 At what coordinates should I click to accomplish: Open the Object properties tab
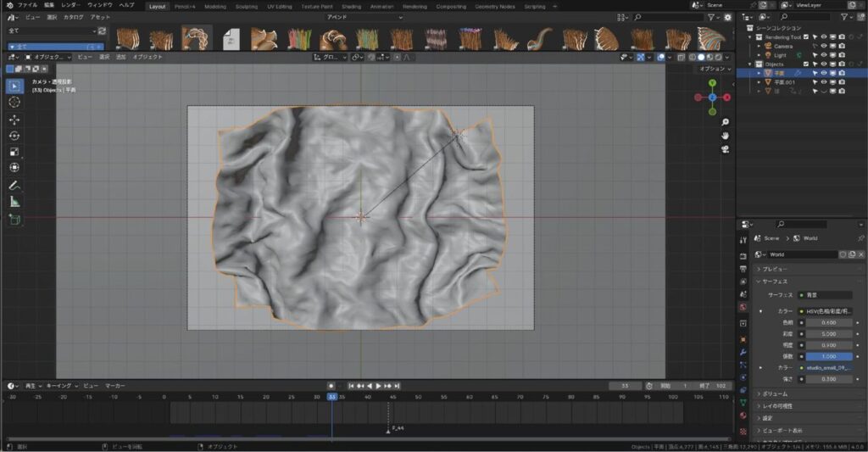coord(743,339)
